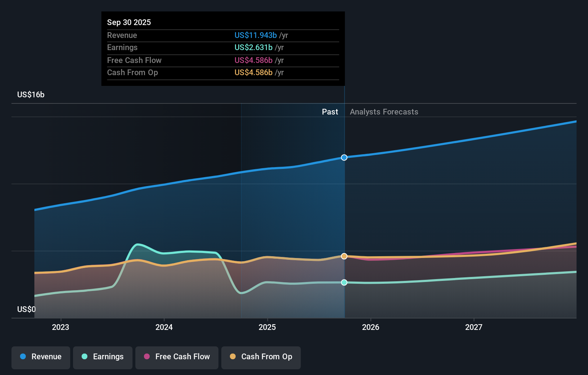Click the 2023 year axis label
Viewport: 588px width, 375px height.
pyautogui.click(x=61, y=327)
